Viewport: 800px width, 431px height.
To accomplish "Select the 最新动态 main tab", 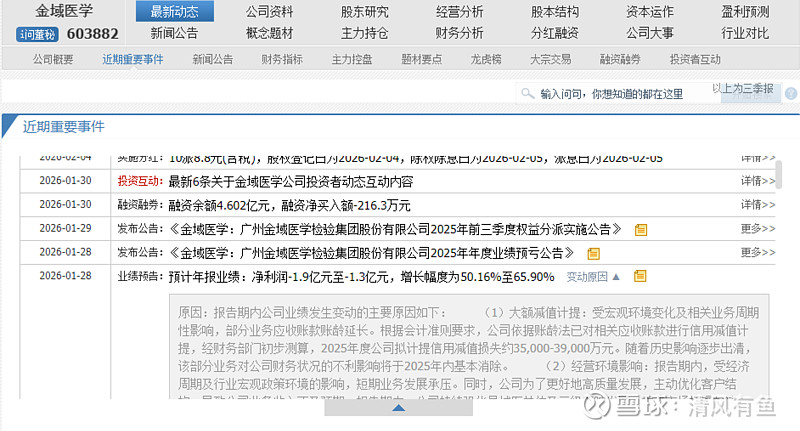I will tap(174, 11).
